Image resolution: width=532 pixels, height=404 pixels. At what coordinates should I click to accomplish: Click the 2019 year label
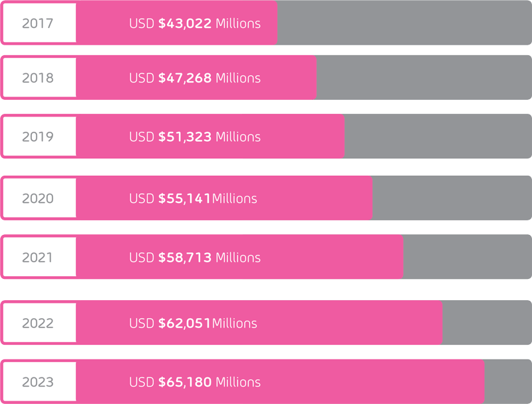point(38,136)
